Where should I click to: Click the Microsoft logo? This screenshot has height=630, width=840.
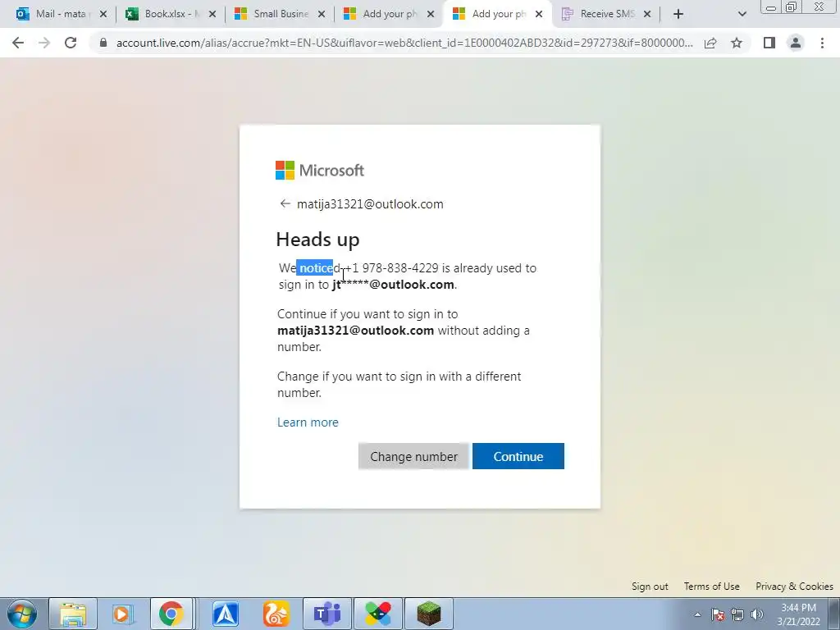tap(320, 171)
